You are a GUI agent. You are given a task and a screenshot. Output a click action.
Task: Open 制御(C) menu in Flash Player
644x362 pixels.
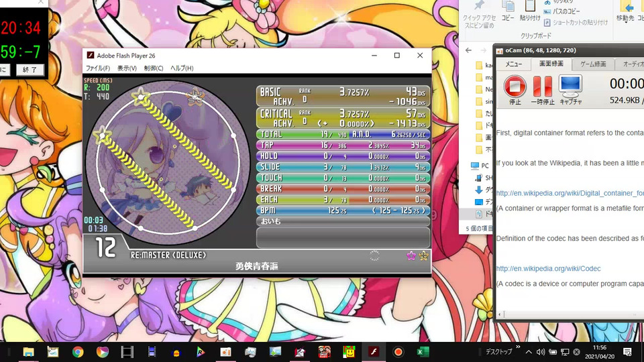(x=154, y=68)
